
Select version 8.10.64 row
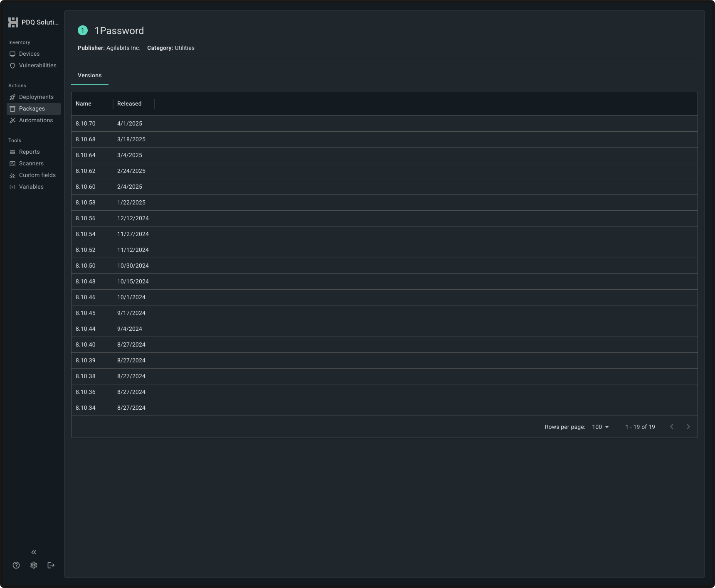pos(385,155)
